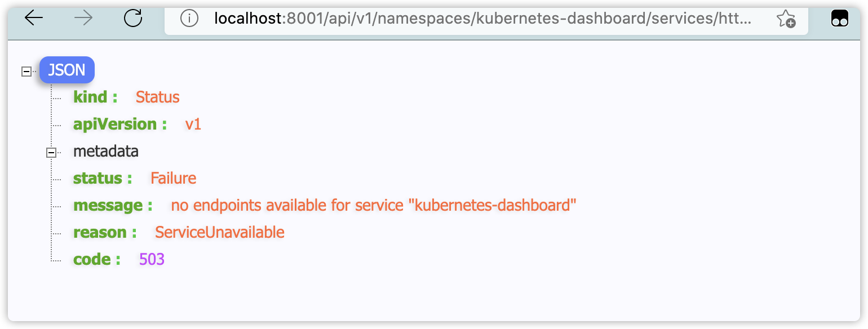The height and width of the screenshot is (329, 868).
Task: Collapse the root JSON tree node
Action: tap(26, 72)
